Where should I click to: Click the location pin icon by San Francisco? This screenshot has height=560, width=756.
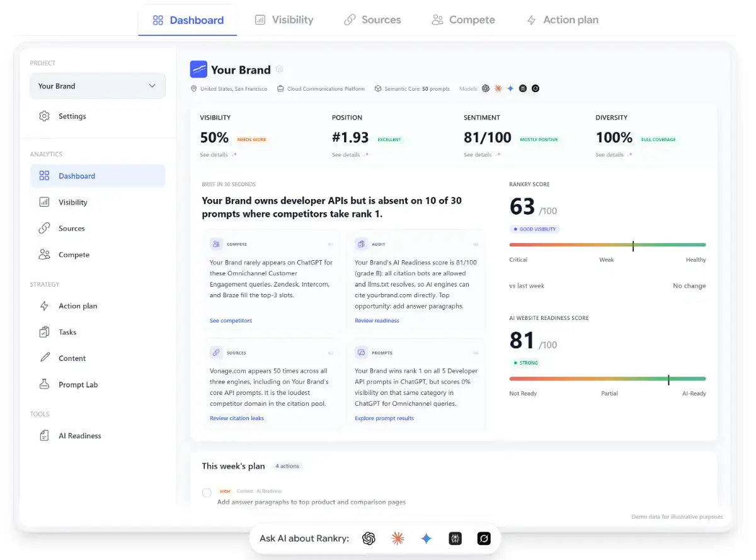click(x=194, y=89)
